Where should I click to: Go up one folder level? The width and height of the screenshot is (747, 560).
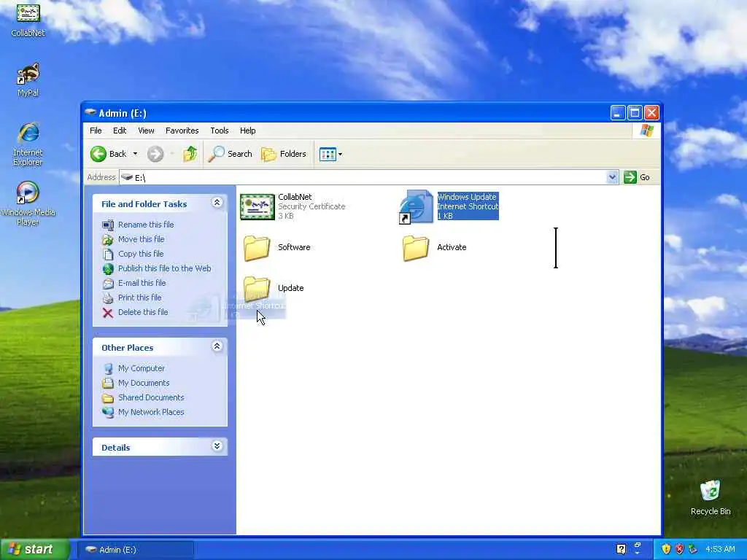pos(190,154)
